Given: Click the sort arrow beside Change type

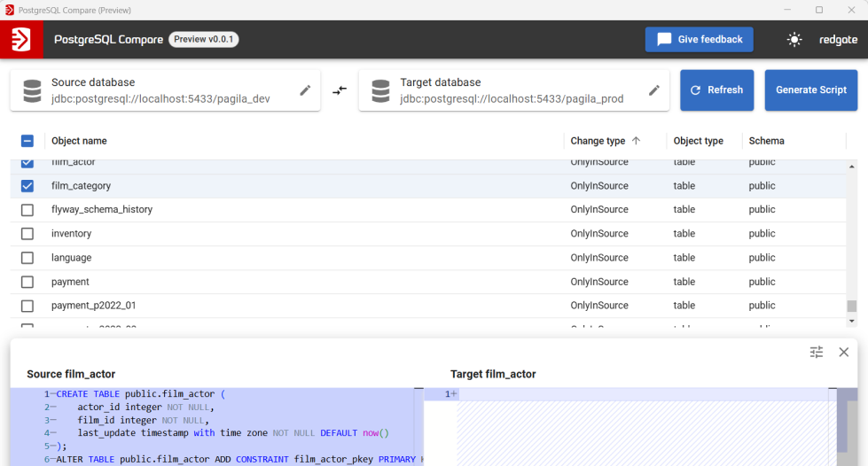Looking at the screenshot, I should pyautogui.click(x=636, y=141).
